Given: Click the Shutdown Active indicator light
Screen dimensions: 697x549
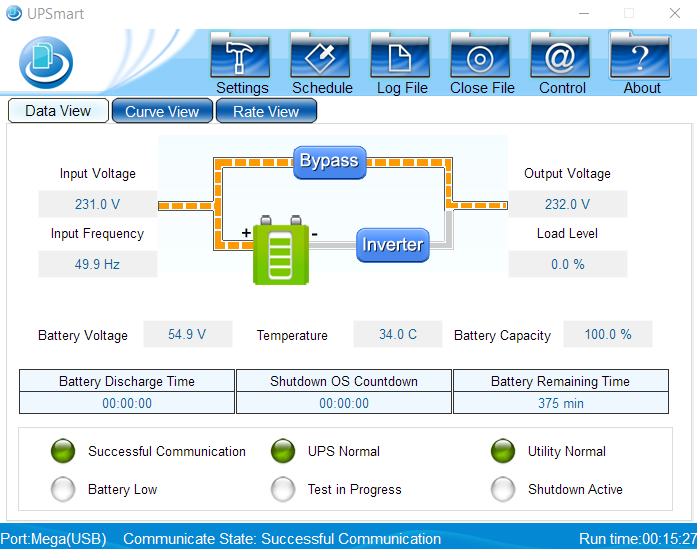Looking at the screenshot, I should click(503, 489).
